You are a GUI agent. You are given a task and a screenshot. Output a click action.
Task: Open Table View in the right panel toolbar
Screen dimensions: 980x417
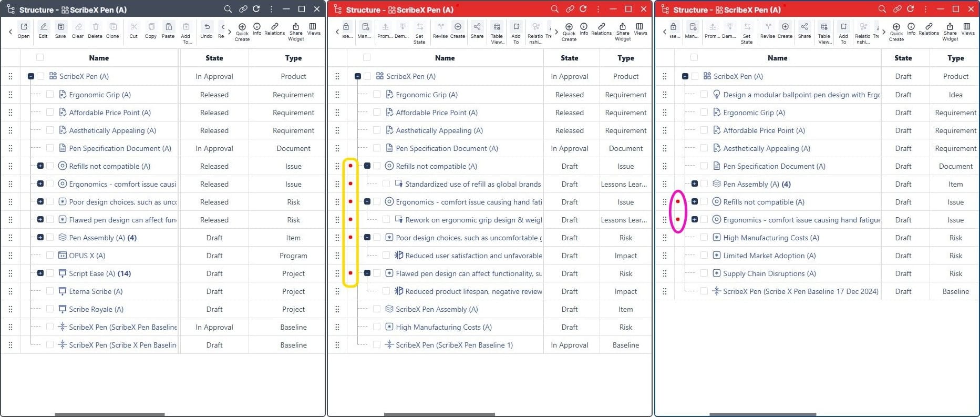pos(824,32)
